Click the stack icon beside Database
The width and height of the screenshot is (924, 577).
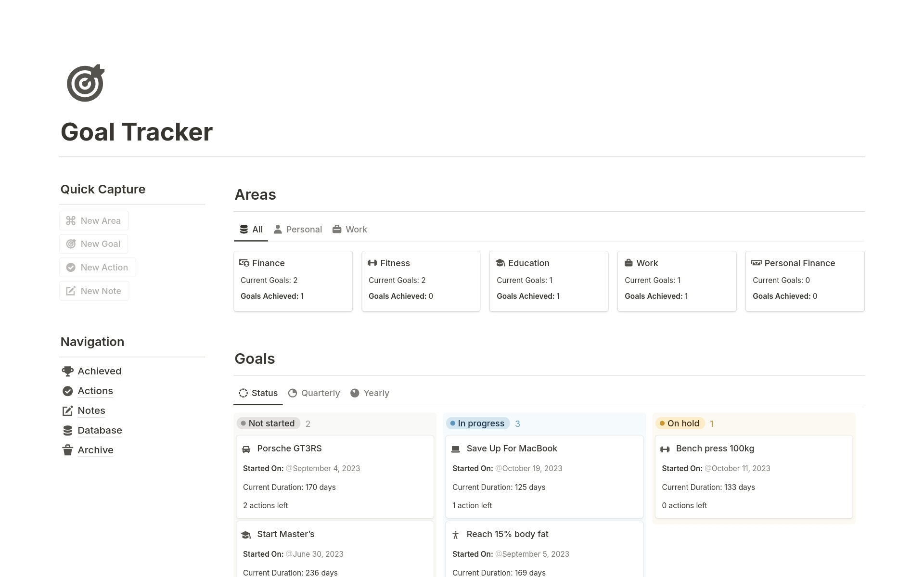[68, 431]
